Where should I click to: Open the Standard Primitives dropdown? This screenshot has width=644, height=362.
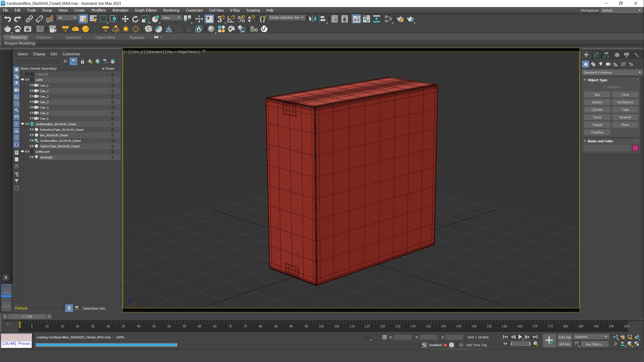[612, 72]
